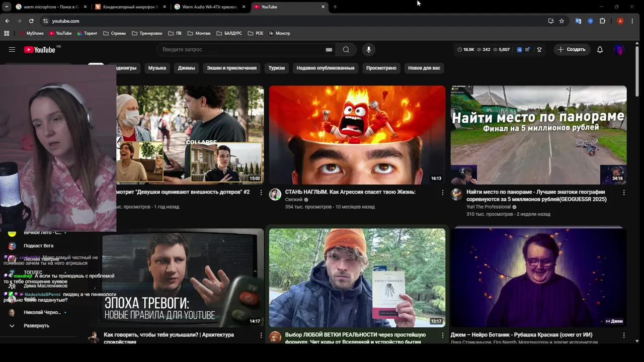Open the MyShows bookmark

(x=31, y=33)
